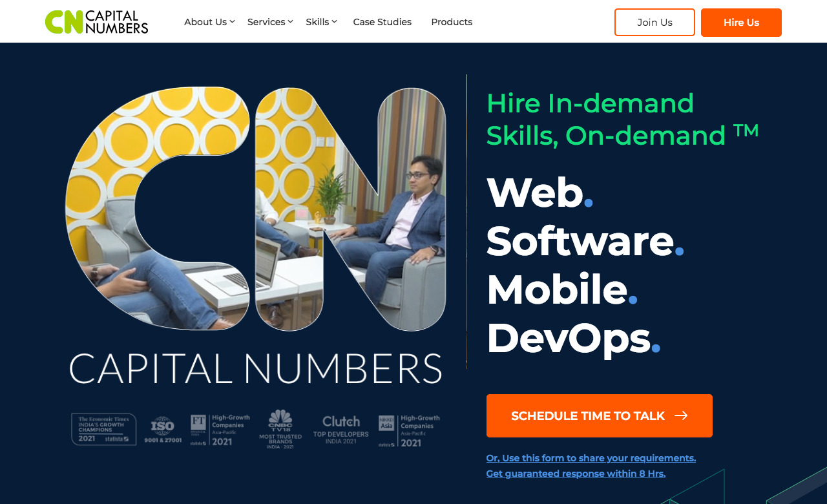The image size is (827, 504).
Task: Open the share your requirements form link
Action: coord(591,458)
